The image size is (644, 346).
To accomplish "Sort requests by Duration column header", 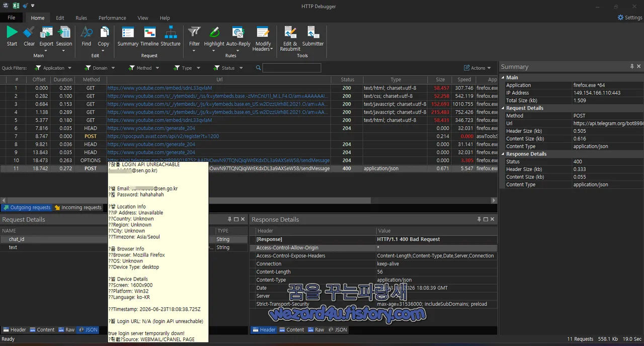I will tap(63, 79).
